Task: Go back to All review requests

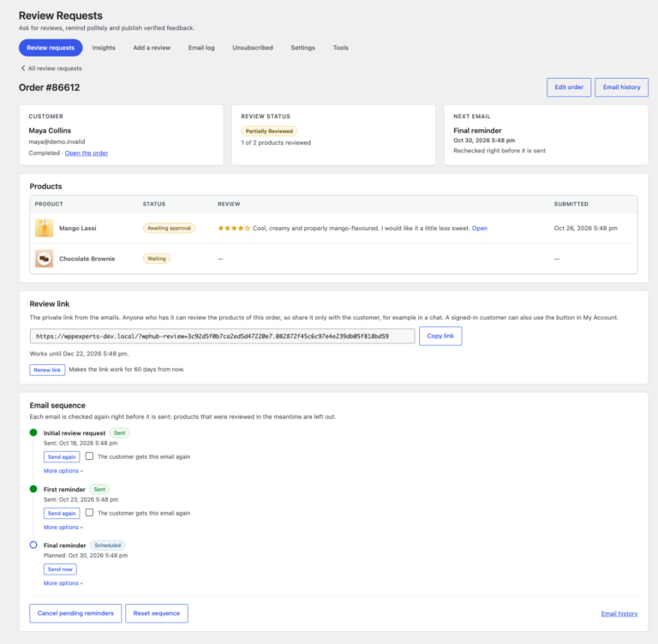Action: pos(51,69)
